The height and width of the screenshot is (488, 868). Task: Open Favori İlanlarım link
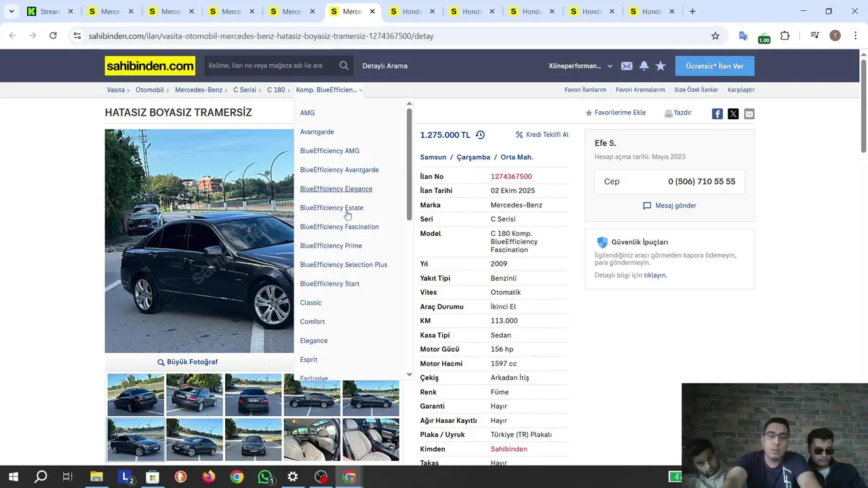(585, 89)
